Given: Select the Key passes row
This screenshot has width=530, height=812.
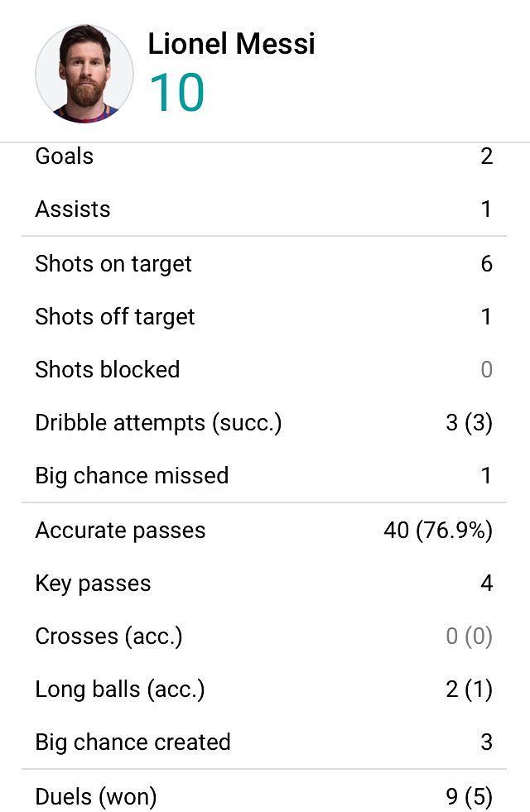Looking at the screenshot, I should 263,583.
